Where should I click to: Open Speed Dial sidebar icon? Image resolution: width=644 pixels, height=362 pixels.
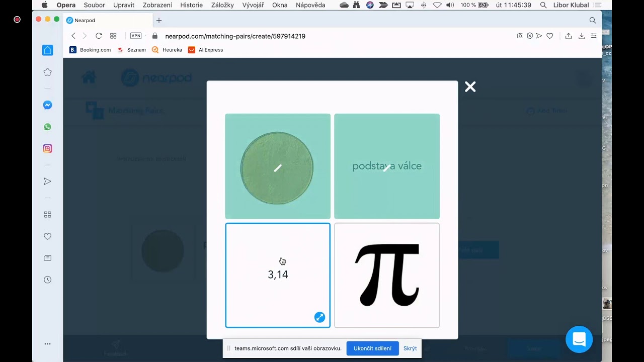[47, 214]
